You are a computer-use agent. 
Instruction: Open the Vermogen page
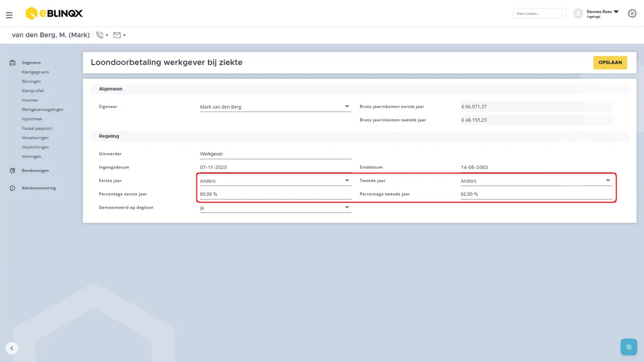pos(31,157)
